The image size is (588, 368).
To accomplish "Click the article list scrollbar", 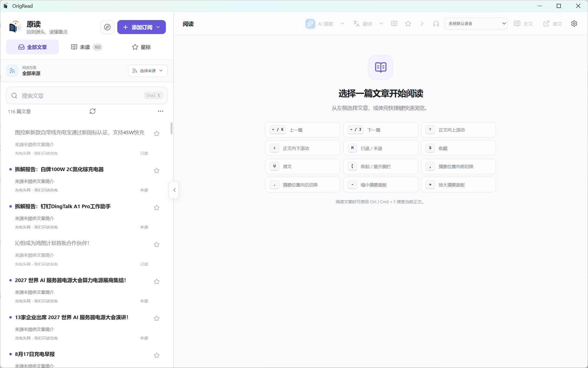I will click(x=171, y=128).
